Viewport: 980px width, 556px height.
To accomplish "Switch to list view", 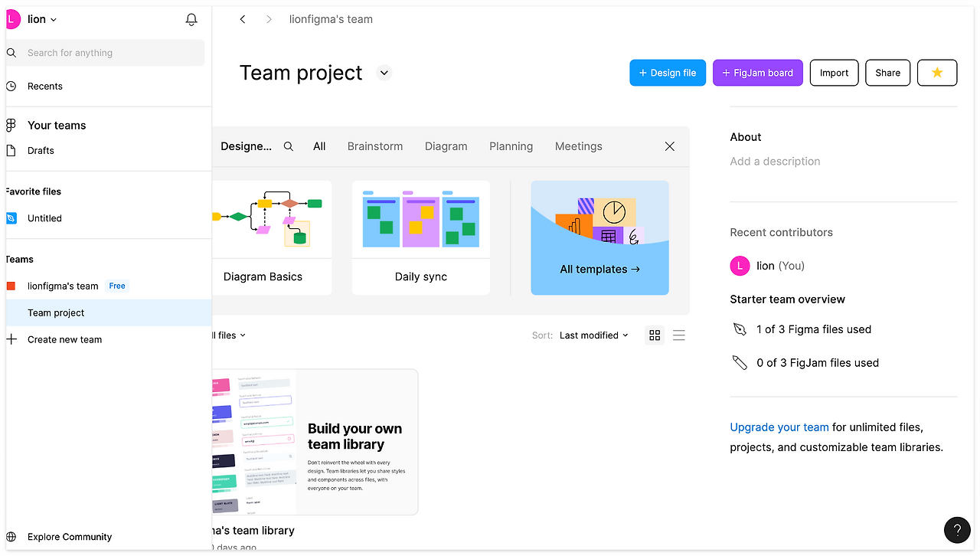I will coord(679,335).
